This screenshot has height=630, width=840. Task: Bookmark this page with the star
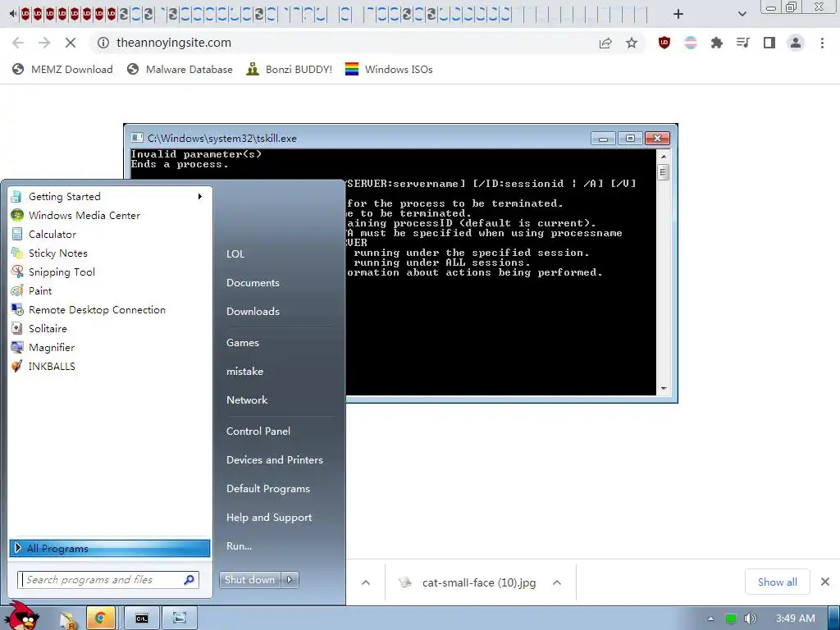click(632, 43)
